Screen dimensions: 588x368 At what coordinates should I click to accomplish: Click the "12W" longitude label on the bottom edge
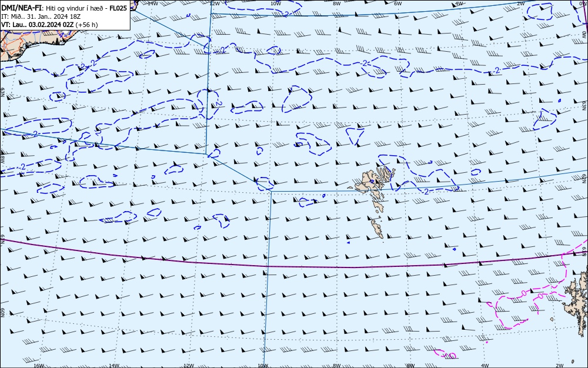(189, 366)
